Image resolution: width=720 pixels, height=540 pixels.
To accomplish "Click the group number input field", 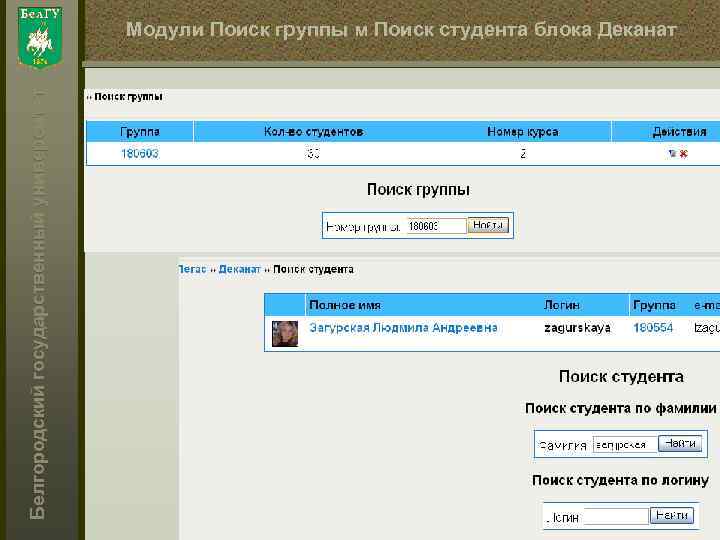I will point(437,226).
